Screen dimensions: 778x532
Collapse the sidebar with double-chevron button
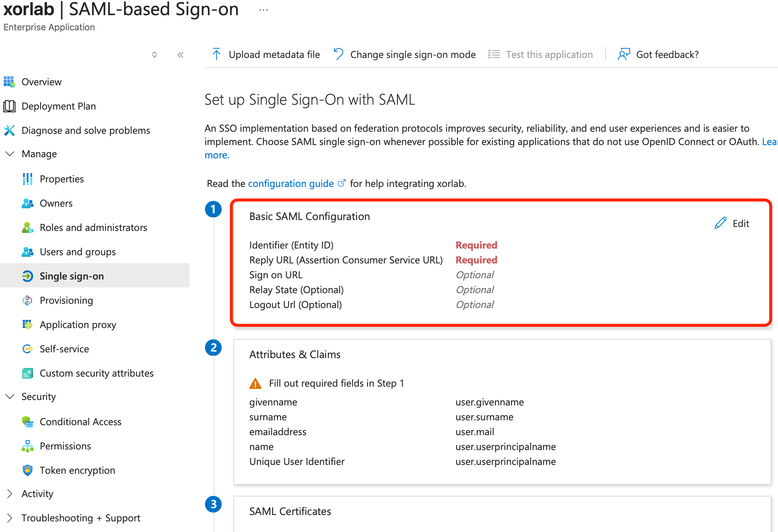tap(180, 55)
